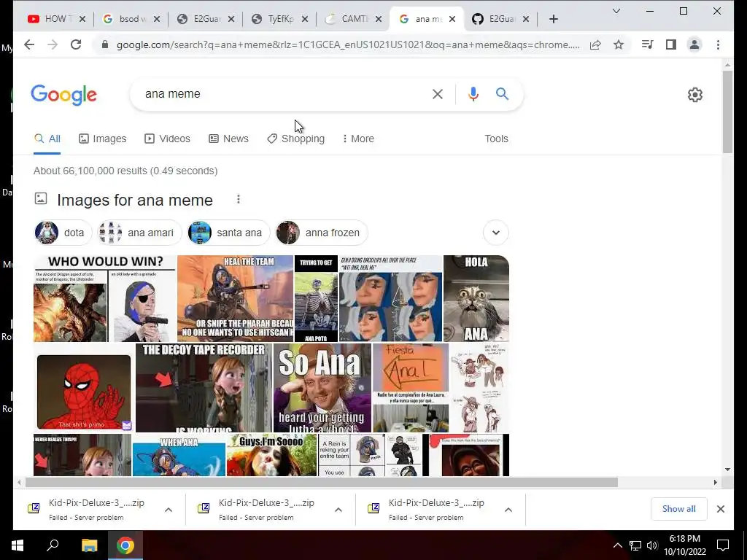Click the Chrome icon in the taskbar
Image resolution: width=747 pixels, height=560 pixels.
click(125, 545)
